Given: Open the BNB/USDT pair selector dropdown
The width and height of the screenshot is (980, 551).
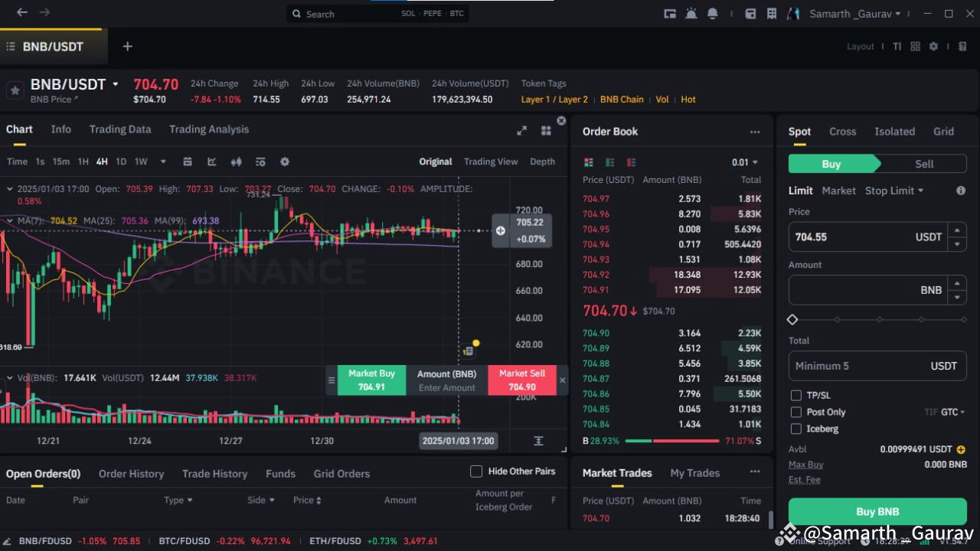Looking at the screenshot, I should coord(116,84).
